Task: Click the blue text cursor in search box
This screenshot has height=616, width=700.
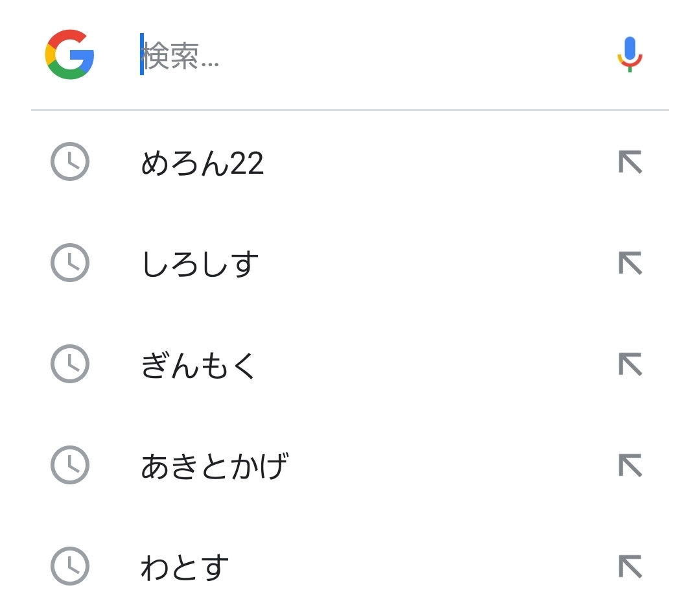Action: (142, 54)
